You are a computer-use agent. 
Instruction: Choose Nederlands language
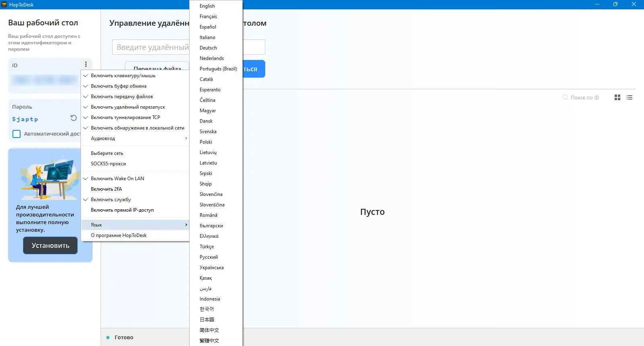pyautogui.click(x=216, y=58)
